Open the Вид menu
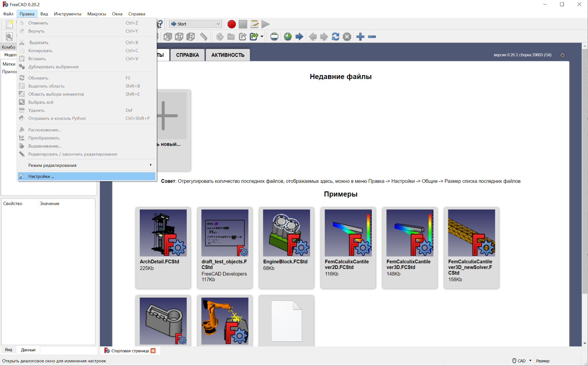588x366 pixels. coord(44,14)
